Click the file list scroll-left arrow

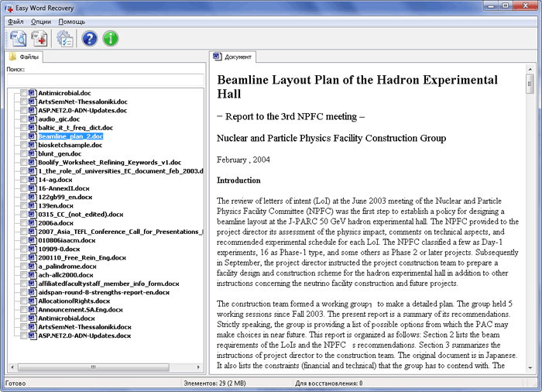[x=12, y=367]
